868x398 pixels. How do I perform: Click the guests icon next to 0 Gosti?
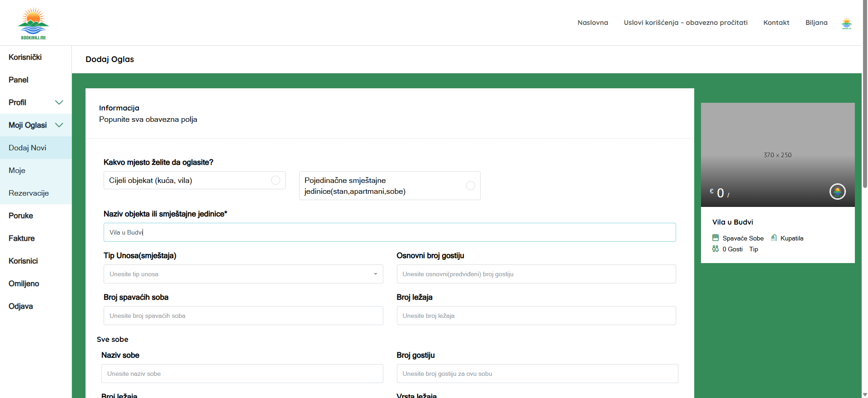[x=715, y=249]
